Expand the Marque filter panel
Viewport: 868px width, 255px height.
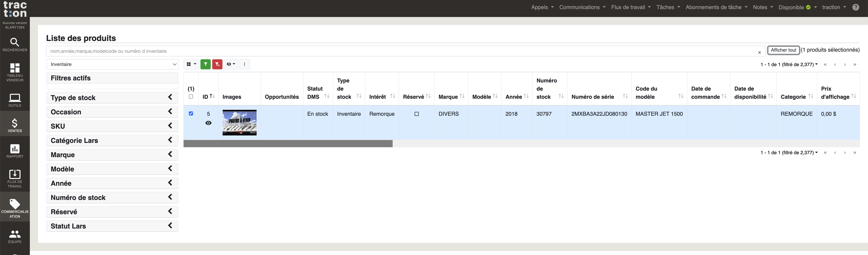point(112,155)
